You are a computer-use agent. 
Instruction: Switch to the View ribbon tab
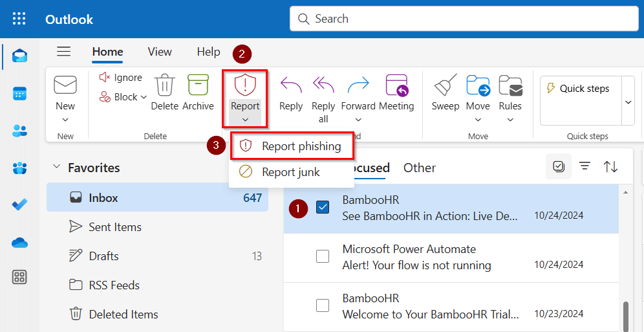pos(159,52)
